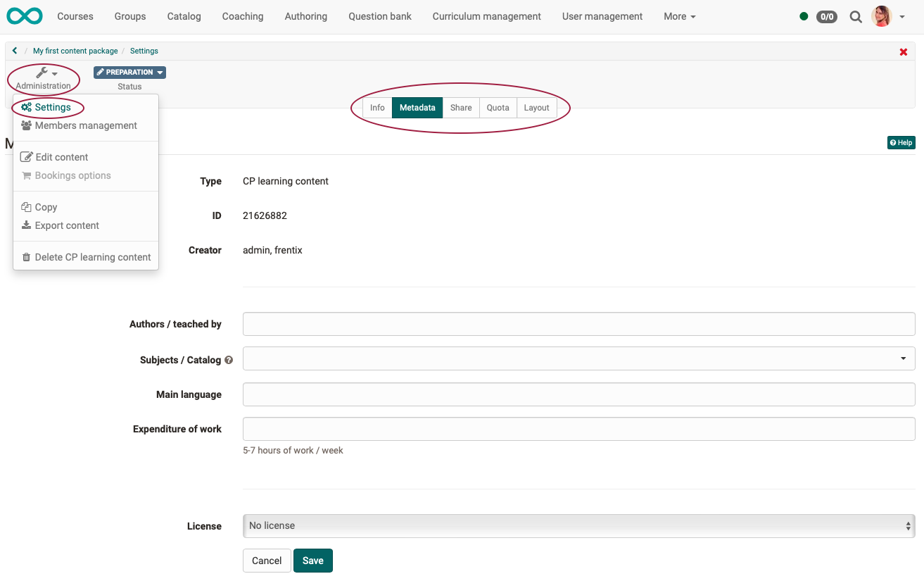Viewport: 924px width, 581px height.
Task: Click the Subjects / Catalog help icon
Action: pos(229,360)
